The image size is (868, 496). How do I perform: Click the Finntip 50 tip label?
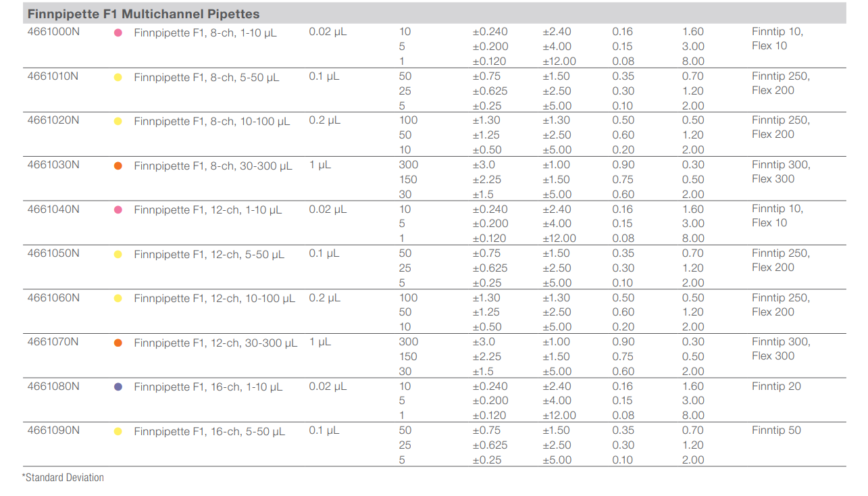click(776, 430)
